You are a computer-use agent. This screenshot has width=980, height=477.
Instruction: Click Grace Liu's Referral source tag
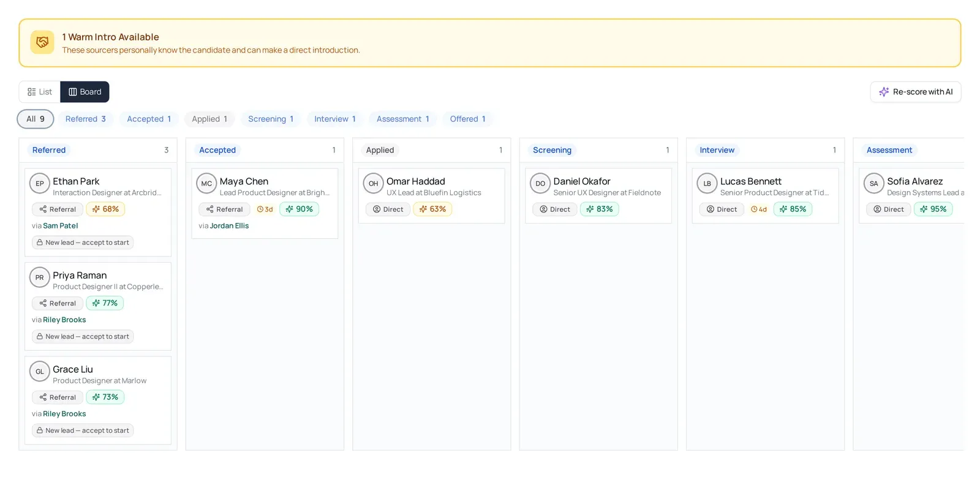(x=58, y=397)
